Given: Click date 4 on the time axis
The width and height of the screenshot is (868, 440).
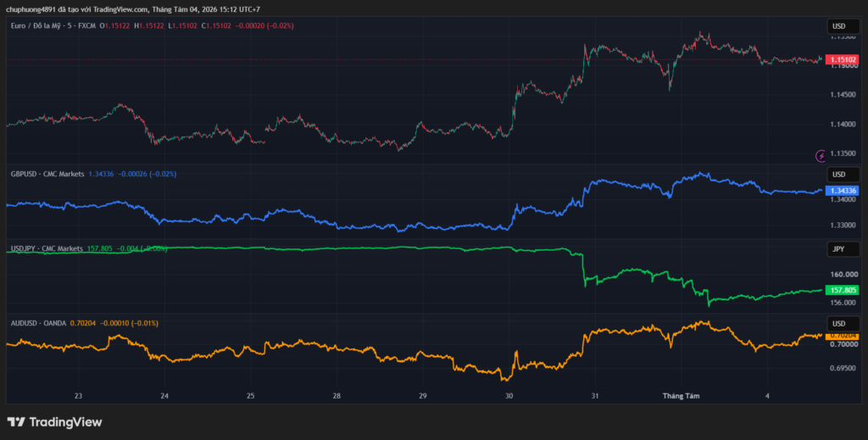Looking at the screenshot, I should point(766,396).
